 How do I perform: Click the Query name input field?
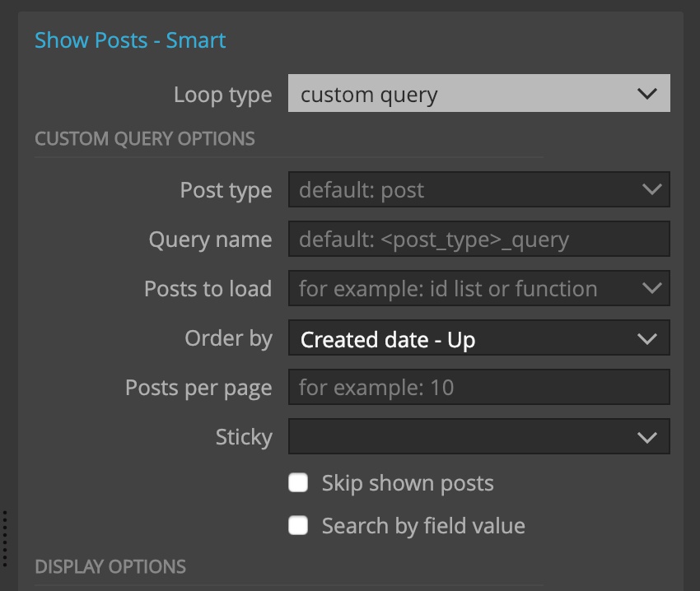pos(478,239)
